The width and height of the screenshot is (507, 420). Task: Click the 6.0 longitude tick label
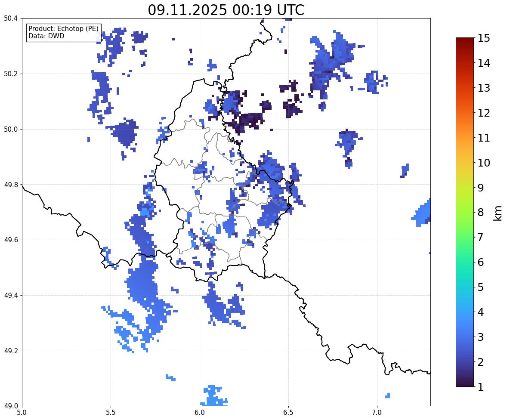coord(200,413)
